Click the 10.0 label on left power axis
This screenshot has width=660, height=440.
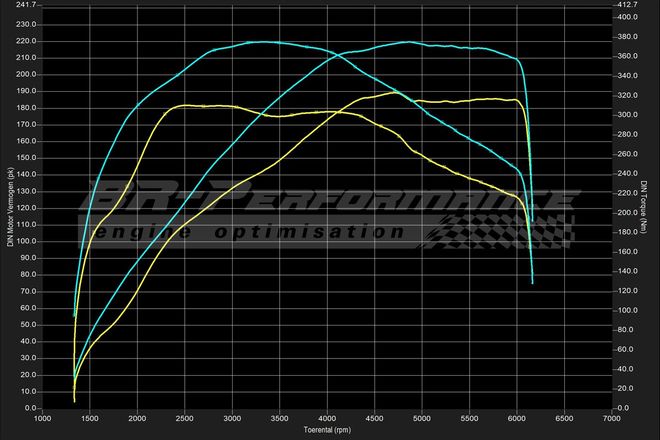(30, 391)
